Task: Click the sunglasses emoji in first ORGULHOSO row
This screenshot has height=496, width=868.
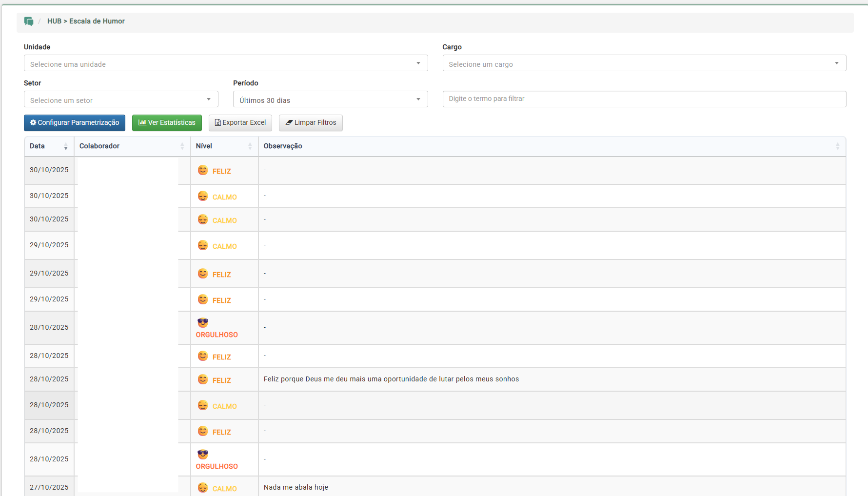Action: [203, 322]
